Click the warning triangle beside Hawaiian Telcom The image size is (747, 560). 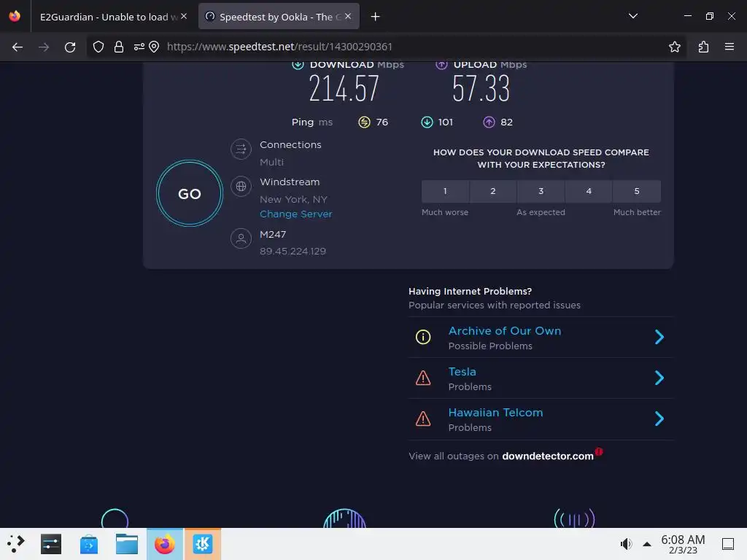[x=423, y=419]
